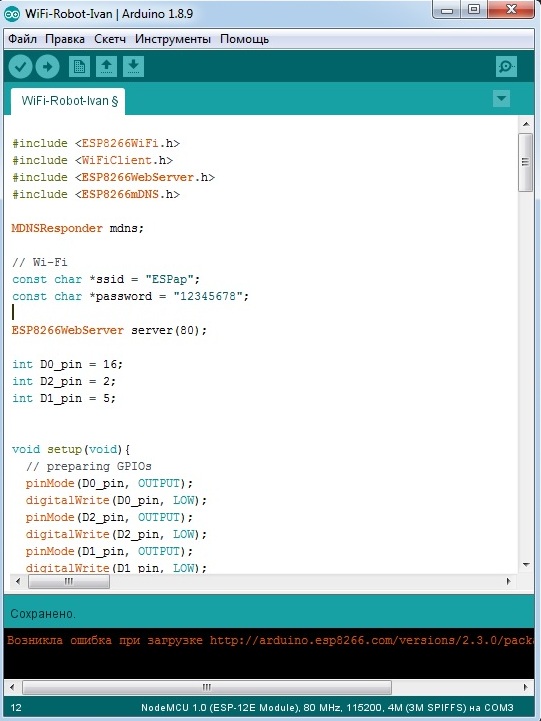
Task: Click the int D1_pin = 5; line
Action: (64, 399)
